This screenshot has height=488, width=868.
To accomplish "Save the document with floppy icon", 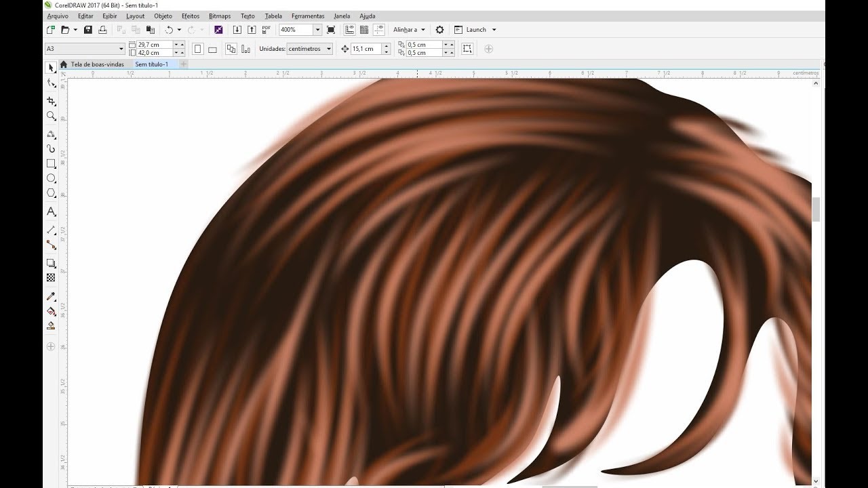I will click(x=88, y=30).
